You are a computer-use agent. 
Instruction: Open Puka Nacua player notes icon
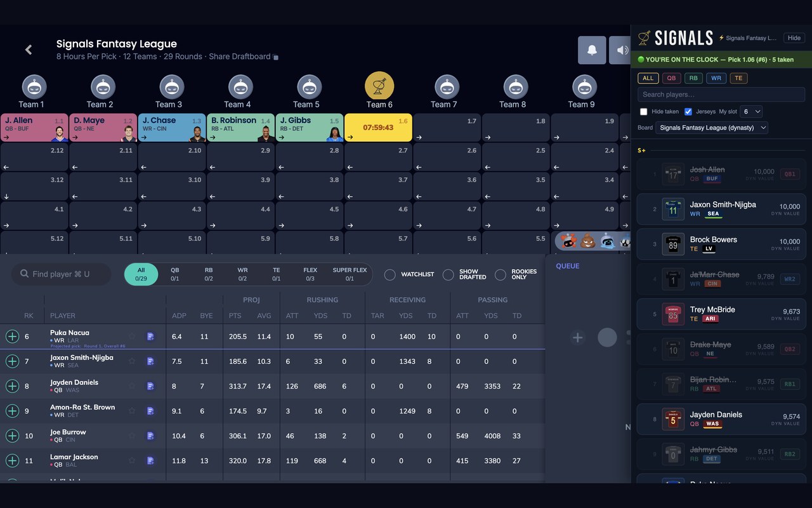coord(150,337)
